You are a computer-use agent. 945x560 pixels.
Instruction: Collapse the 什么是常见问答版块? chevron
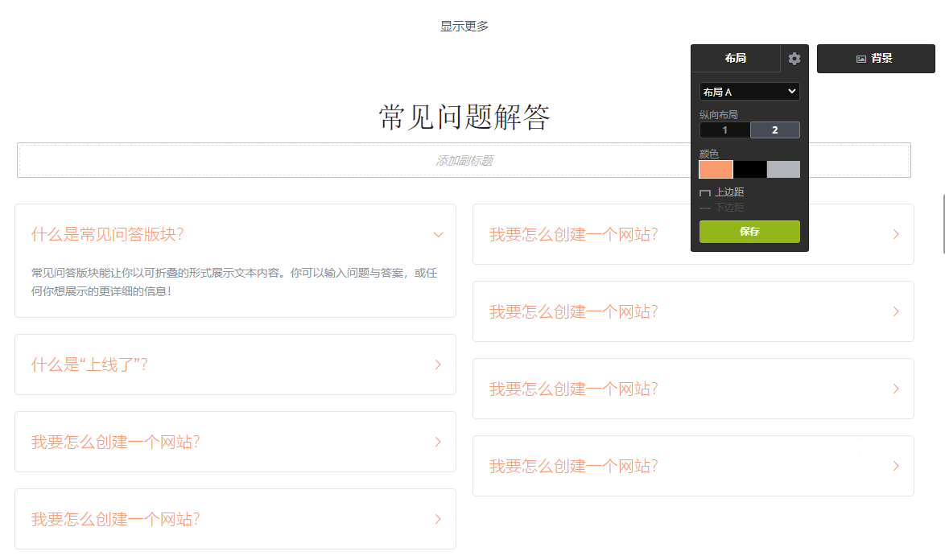pyautogui.click(x=439, y=235)
